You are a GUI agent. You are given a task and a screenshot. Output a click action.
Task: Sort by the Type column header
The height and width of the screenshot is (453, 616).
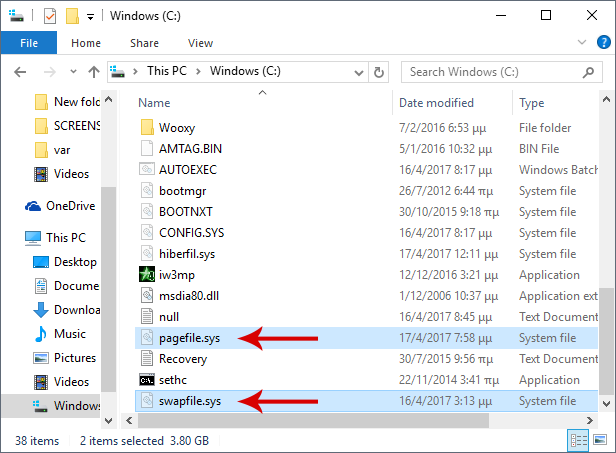pyautogui.click(x=532, y=103)
